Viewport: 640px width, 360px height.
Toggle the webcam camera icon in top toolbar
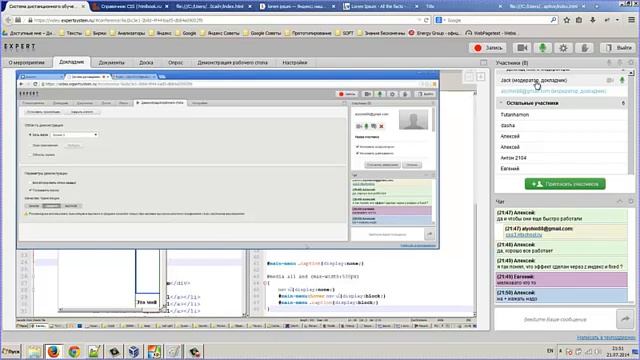[x=522, y=48]
